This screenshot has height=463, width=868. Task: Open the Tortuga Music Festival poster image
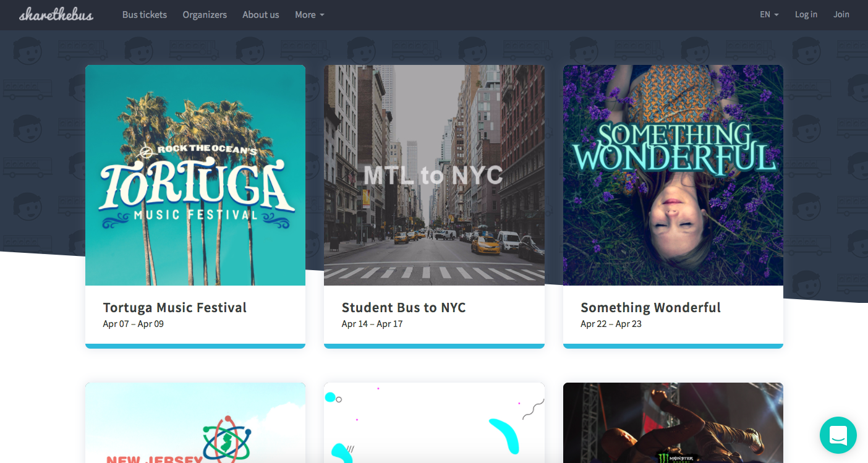195,175
